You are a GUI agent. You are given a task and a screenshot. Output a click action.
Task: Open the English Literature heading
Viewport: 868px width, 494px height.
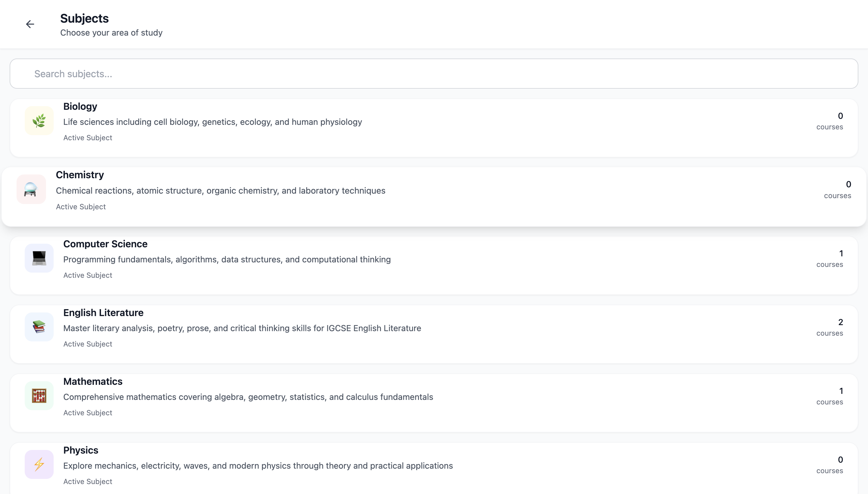[x=103, y=313]
